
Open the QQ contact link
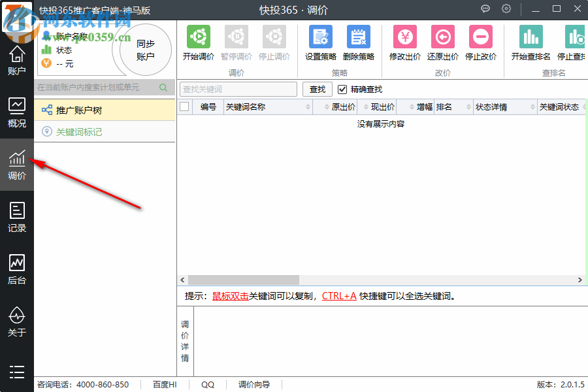(x=208, y=385)
